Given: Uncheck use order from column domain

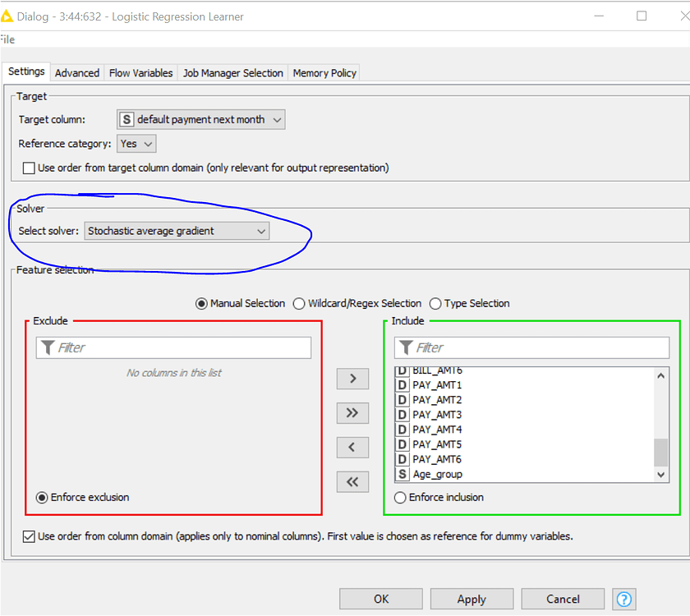Looking at the screenshot, I should point(28,536).
